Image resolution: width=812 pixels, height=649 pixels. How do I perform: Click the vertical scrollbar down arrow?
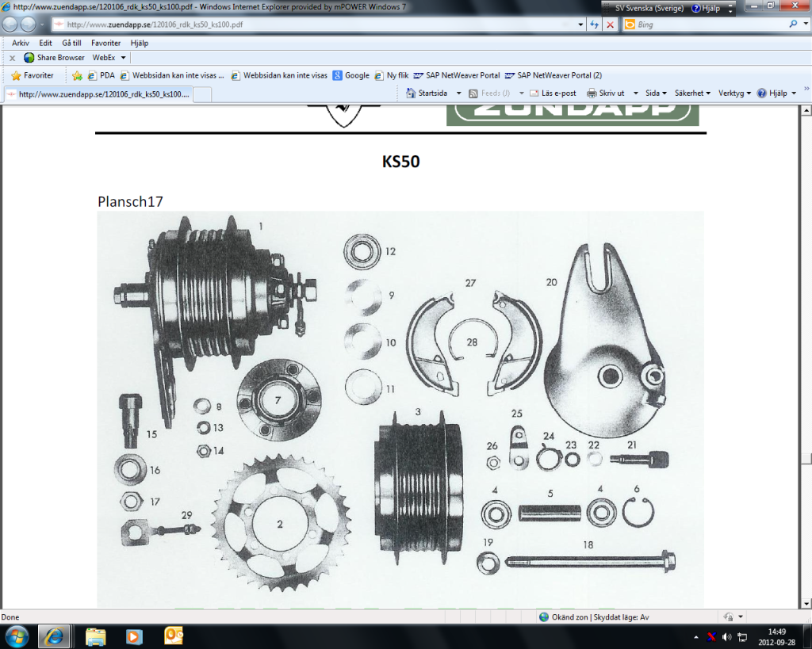click(806, 604)
